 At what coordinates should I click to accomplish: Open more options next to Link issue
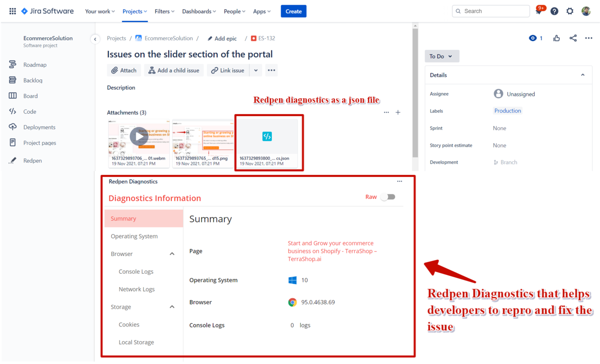(x=271, y=70)
